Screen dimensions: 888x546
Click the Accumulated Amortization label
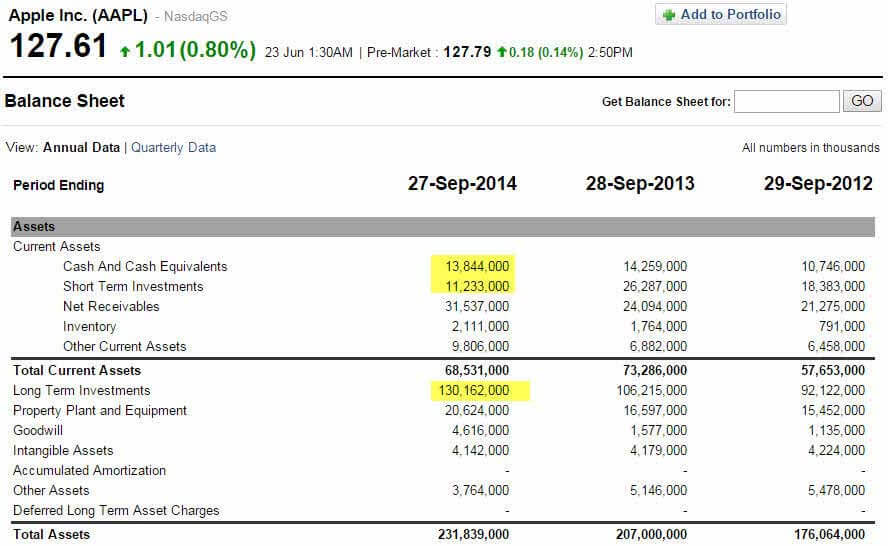[x=89, y=471]
